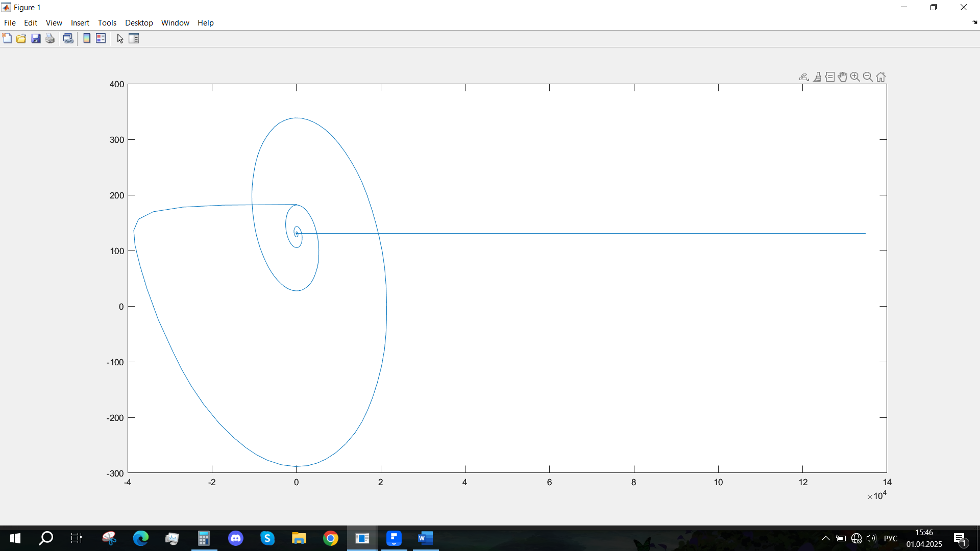Open Windows taskbar search
The height and width of the screenshot is (551, 980).
click(x=46, y=538)
